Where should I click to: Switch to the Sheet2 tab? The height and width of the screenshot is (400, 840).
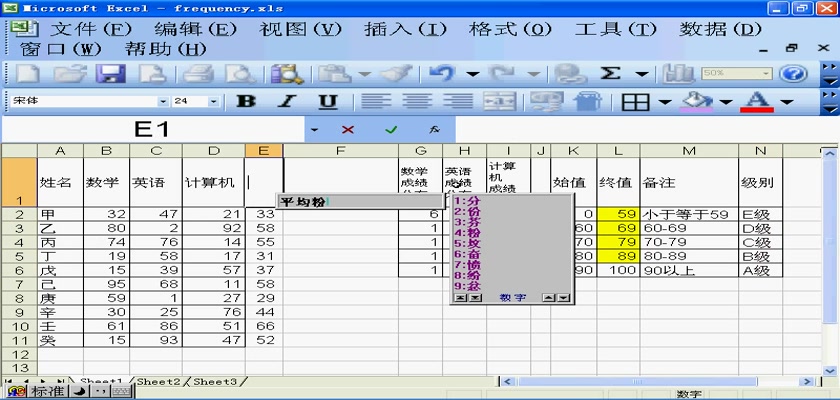click(159, 381)
